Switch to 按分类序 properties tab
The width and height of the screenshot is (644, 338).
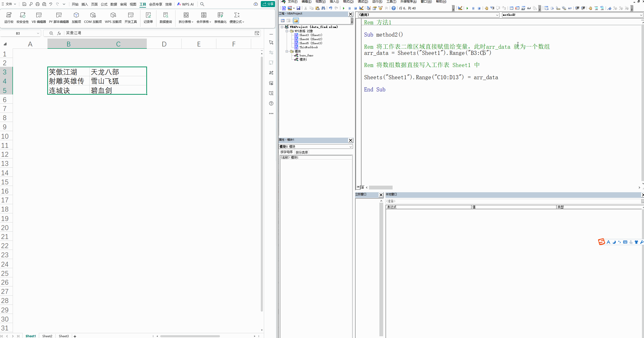[x=302, y=152]
